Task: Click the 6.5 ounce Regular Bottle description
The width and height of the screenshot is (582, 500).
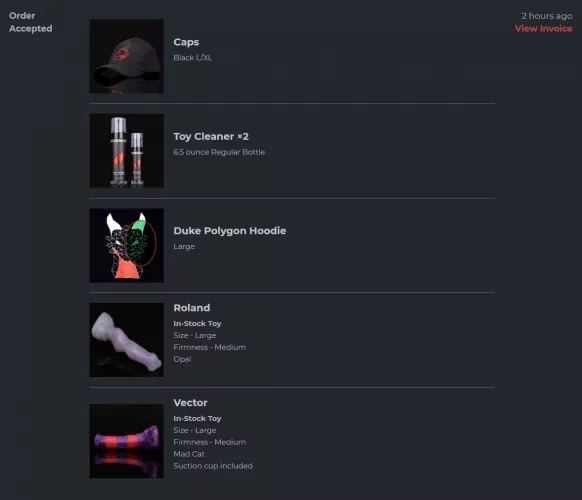Action: click(x=219, y=152)
